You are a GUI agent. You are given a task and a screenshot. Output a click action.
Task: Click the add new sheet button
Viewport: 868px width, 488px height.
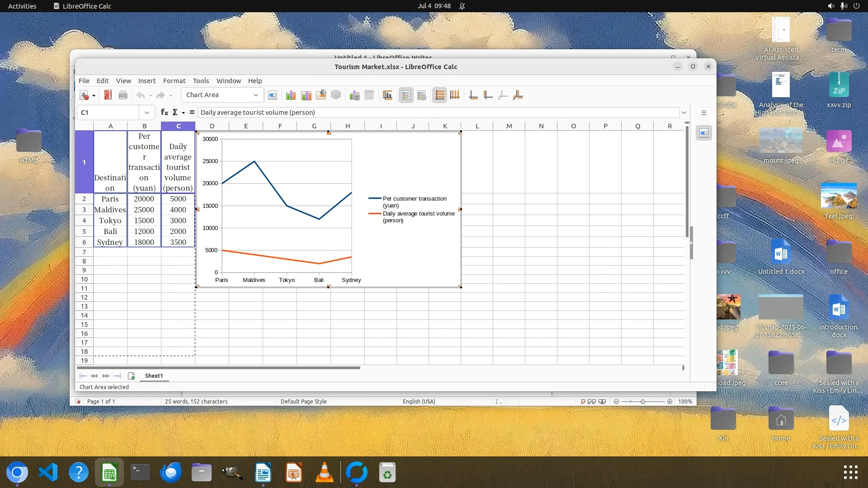pyautogui.click(x=132, y=375)
